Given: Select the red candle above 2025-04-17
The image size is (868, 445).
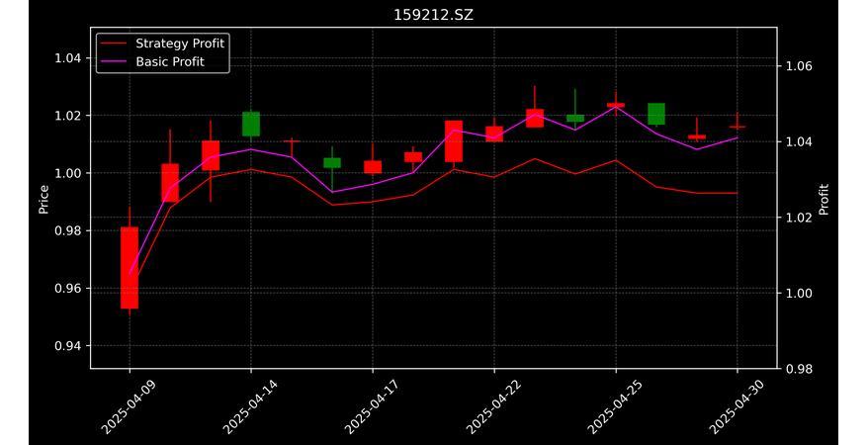Looking at the screenshot, I should click(x=373, y=167).
